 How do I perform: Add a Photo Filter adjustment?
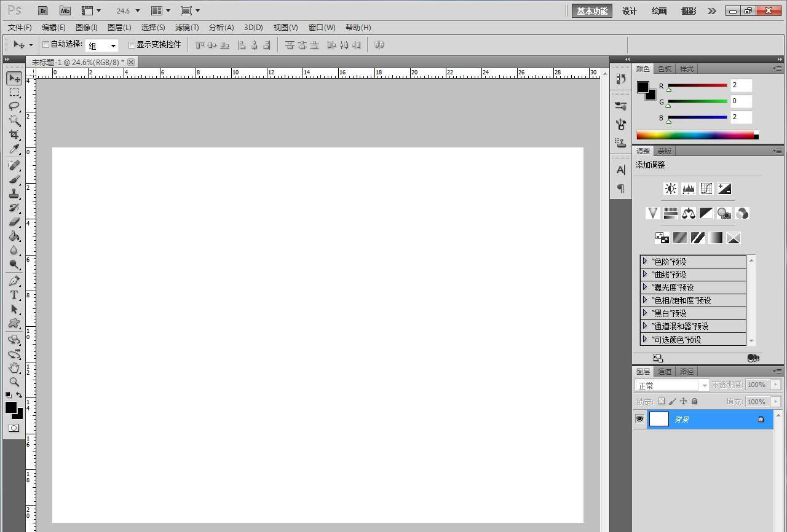click(724, 213)
